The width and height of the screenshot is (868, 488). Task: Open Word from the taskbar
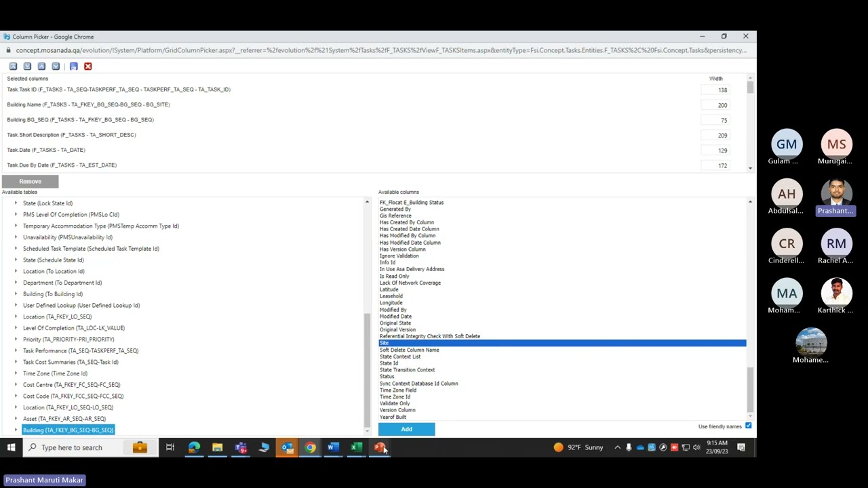click(333, 447)
